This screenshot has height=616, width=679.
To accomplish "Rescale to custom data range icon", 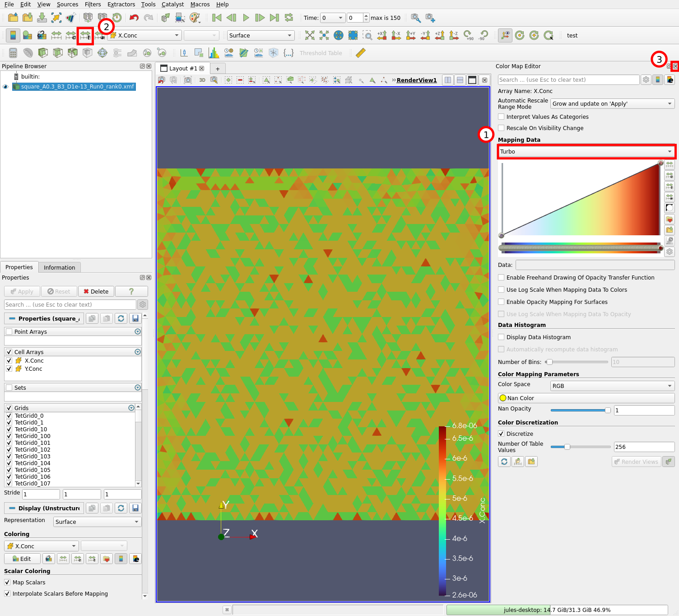I will [x=71, y=35].
